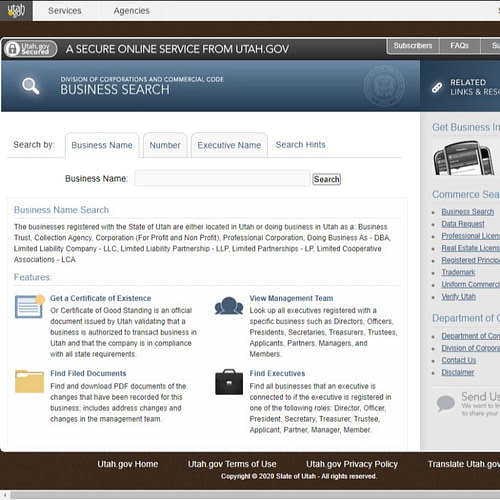The height and width of the screenshot is (500, 500).
Task: Open the Contact Us link
Action: (459, 360)
